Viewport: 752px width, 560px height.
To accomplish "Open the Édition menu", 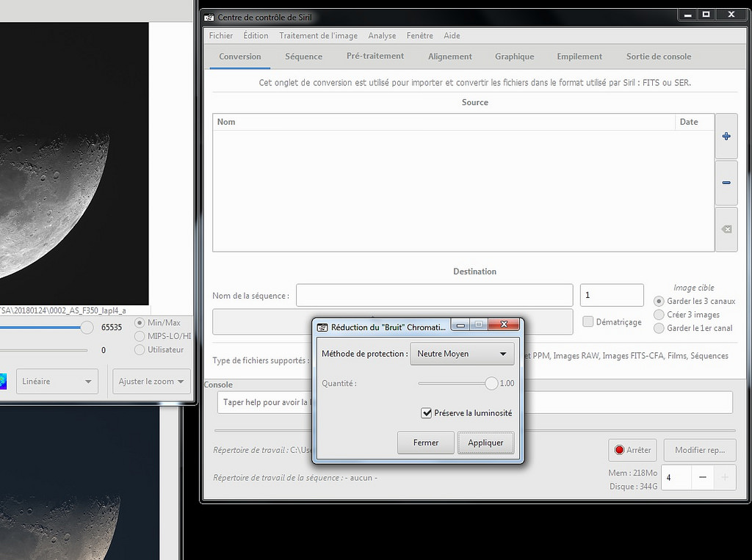I will (256, 35).
